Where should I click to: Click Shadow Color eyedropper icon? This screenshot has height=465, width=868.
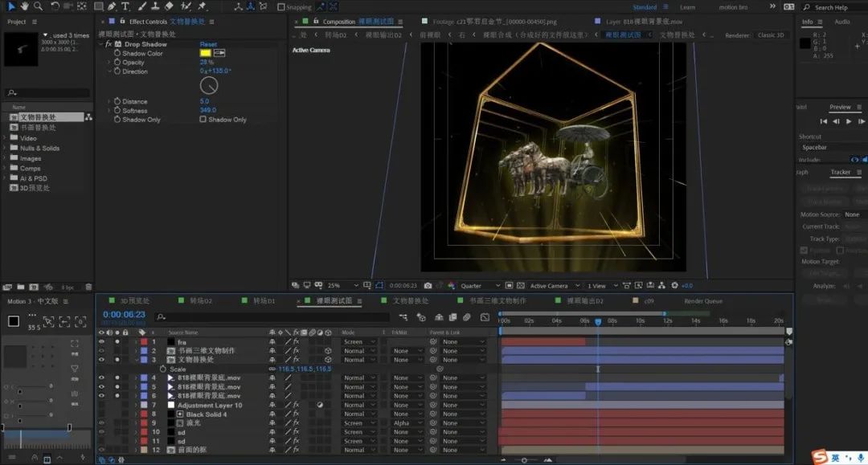[219, 53]
